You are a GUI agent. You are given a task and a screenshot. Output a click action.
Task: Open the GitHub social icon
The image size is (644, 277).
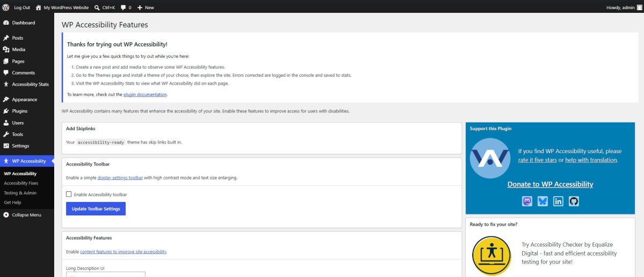(574, 201)
